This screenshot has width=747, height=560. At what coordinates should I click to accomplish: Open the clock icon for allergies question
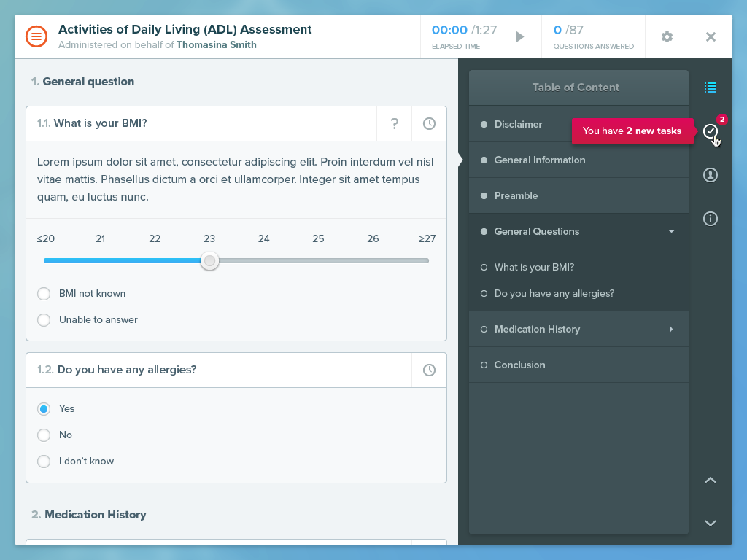coord(429,370)
